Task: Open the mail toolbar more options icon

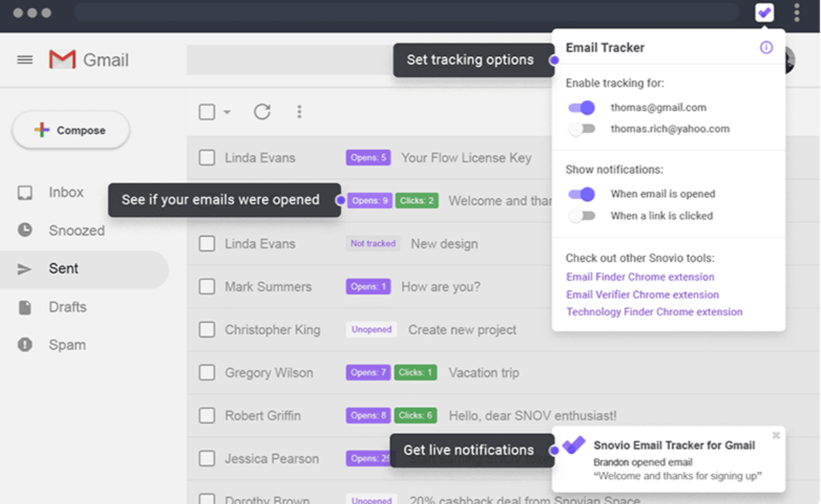Action: pos(299,112)
